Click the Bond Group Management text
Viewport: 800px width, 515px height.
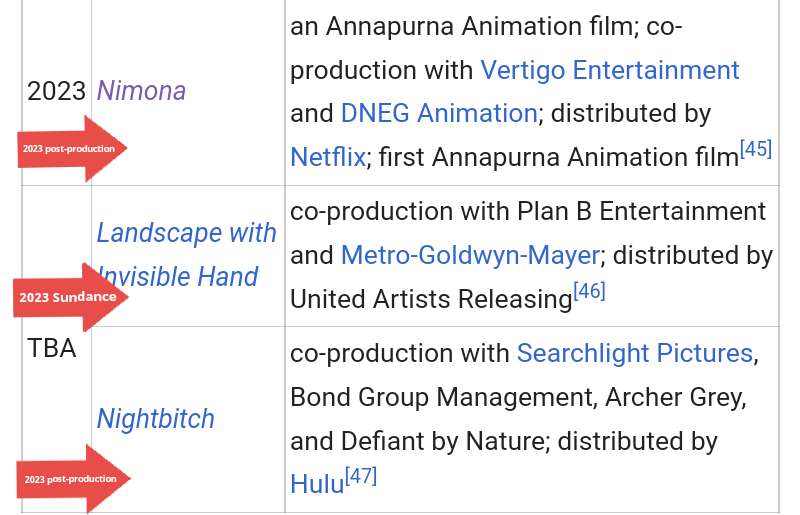[440, 397]
